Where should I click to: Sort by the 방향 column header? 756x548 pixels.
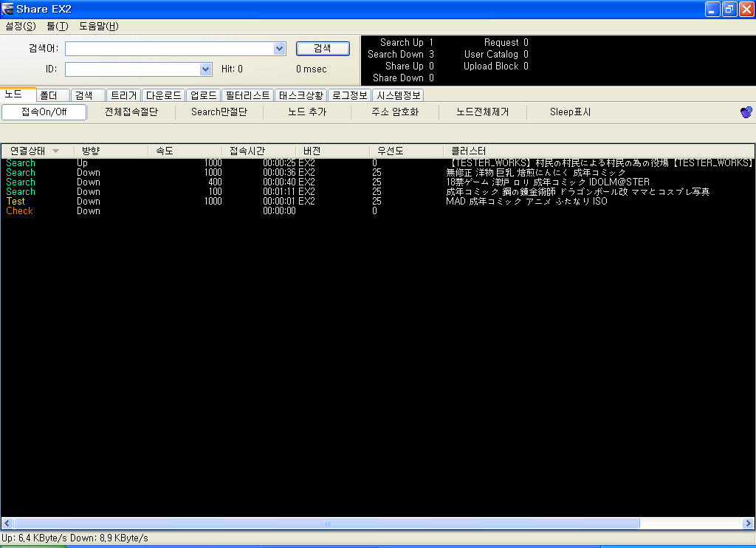pyautogui.click(x=111, y=151)
